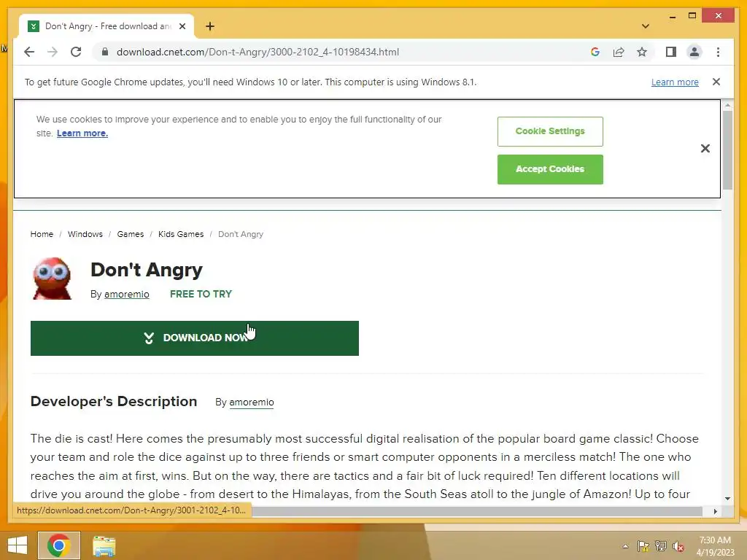Click the Don't Angry heading
This screenshot has height=560, width=747.
click(x=147, y=270)
